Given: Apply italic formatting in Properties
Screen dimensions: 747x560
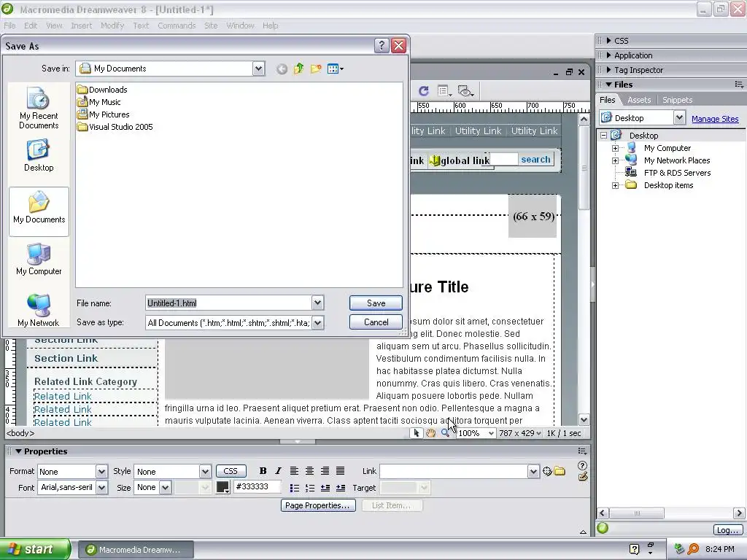Looking at the screenshot, I should (x=278, y=471).
